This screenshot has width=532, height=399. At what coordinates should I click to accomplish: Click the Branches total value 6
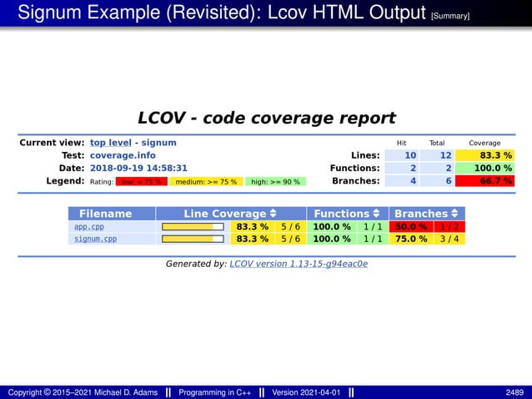(x=437, y=180)
